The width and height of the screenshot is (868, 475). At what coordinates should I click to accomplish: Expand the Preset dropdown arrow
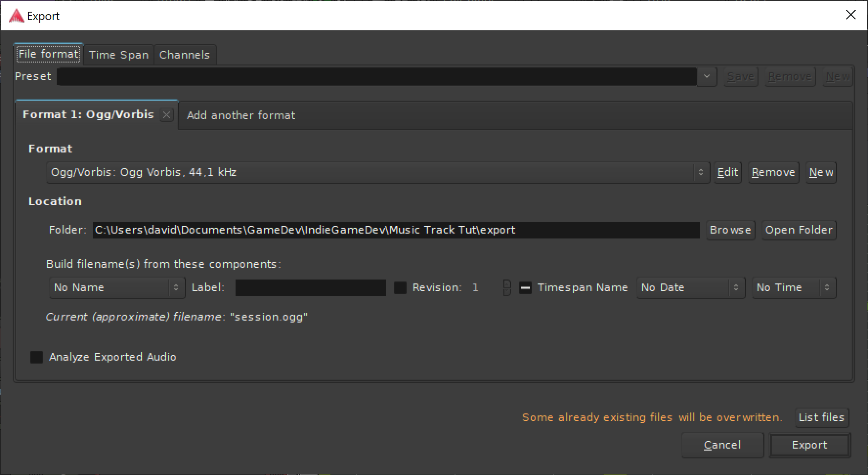point(707,77)
